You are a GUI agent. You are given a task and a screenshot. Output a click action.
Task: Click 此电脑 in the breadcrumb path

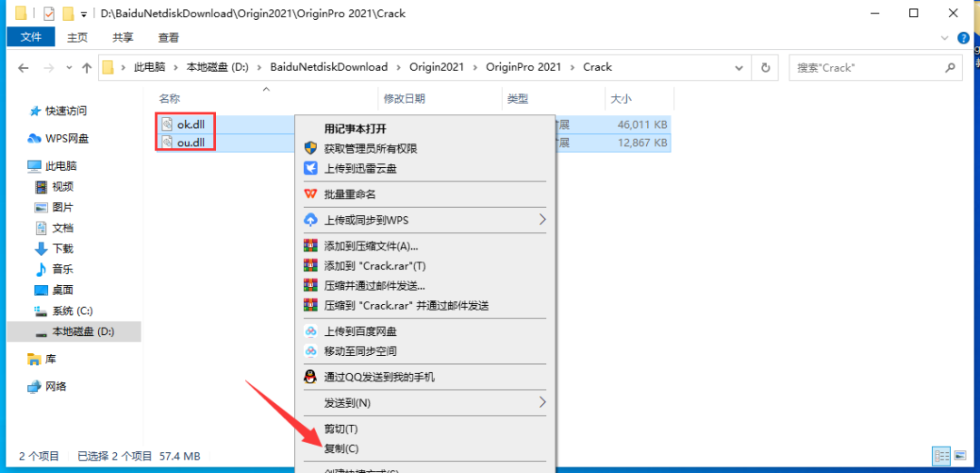click(150, 67)
